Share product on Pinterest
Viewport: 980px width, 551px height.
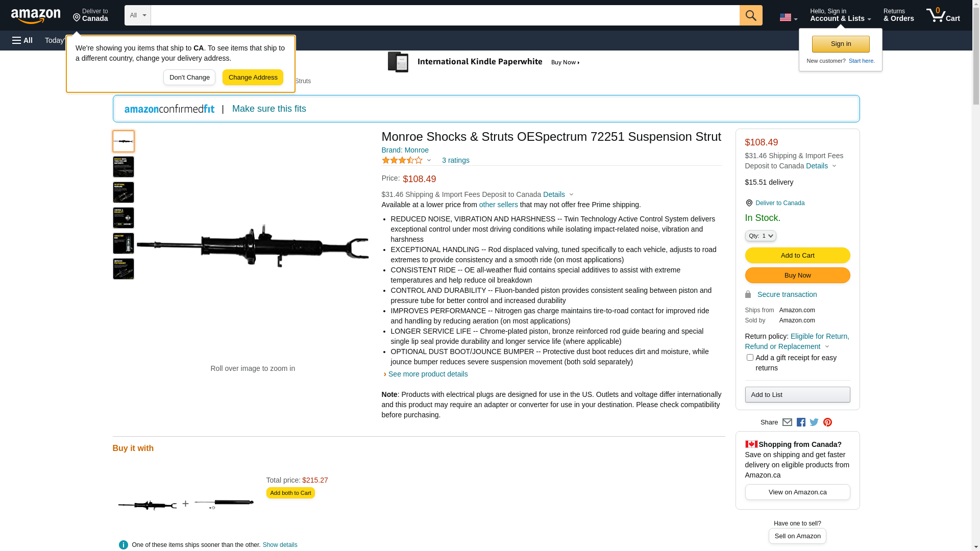pos(827,422)
